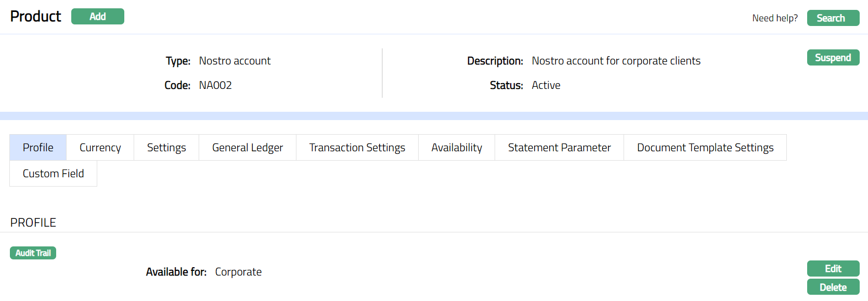Switch to the Statement Parameter tab

point(559,148)
